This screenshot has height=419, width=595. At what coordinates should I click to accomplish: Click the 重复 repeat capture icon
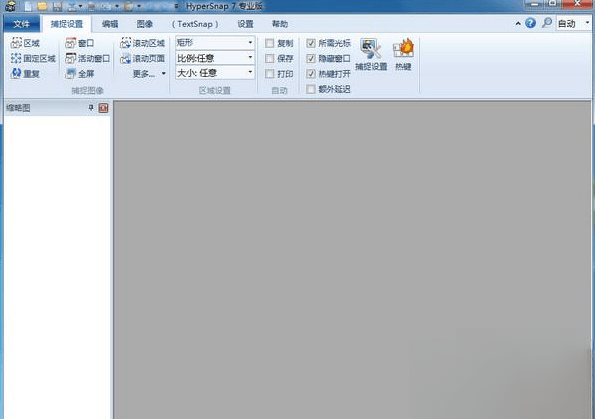tap(16, 74)
